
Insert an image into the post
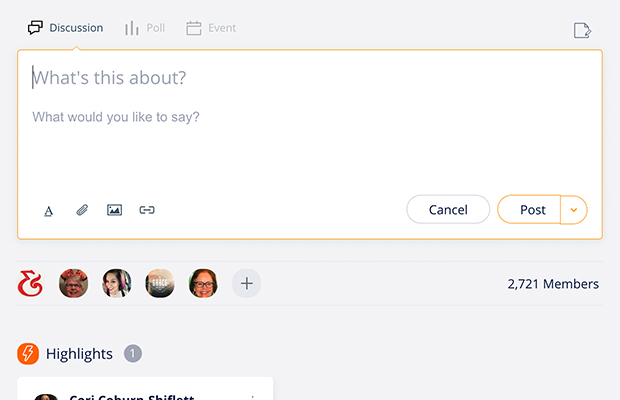coord(114,210)
